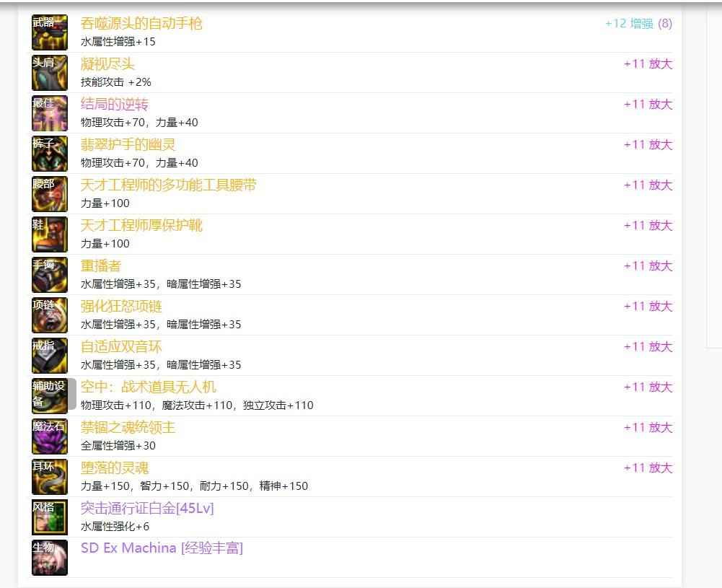Click the creature slot icon (生物)

50,558
